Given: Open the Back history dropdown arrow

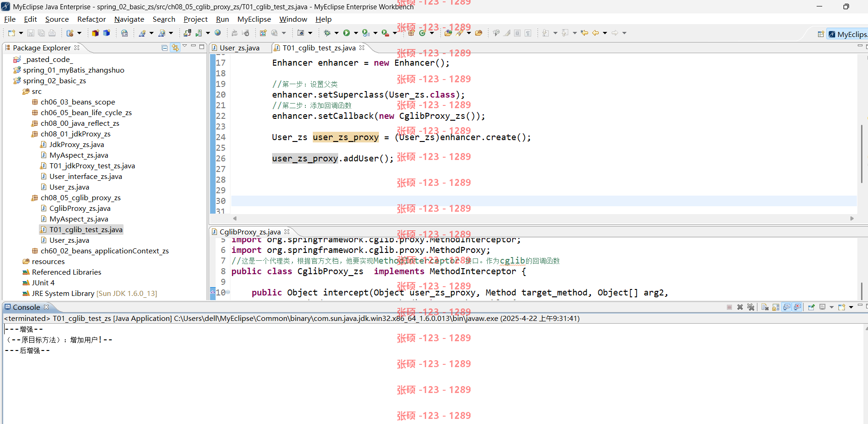Looking at the screenshot, I should coord(604,33).
